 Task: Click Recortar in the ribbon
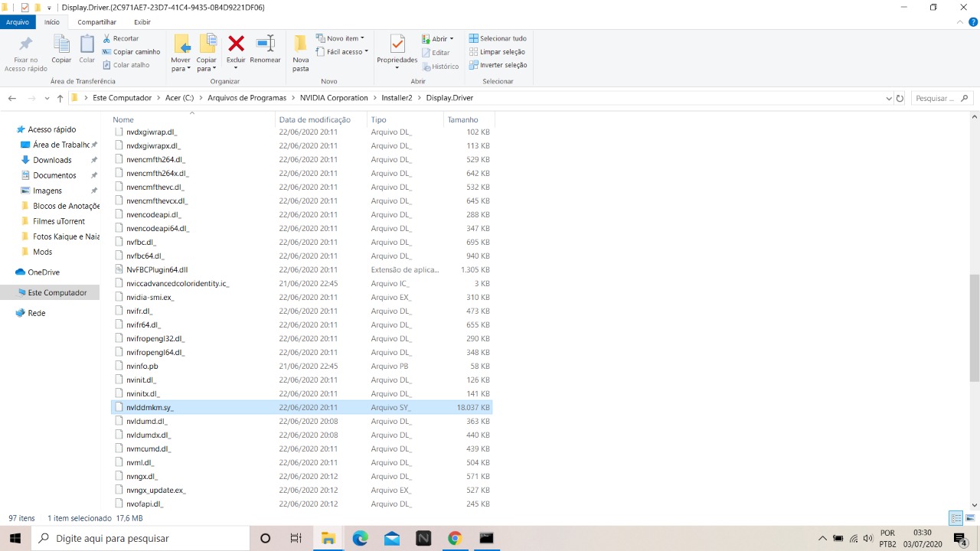120,38
